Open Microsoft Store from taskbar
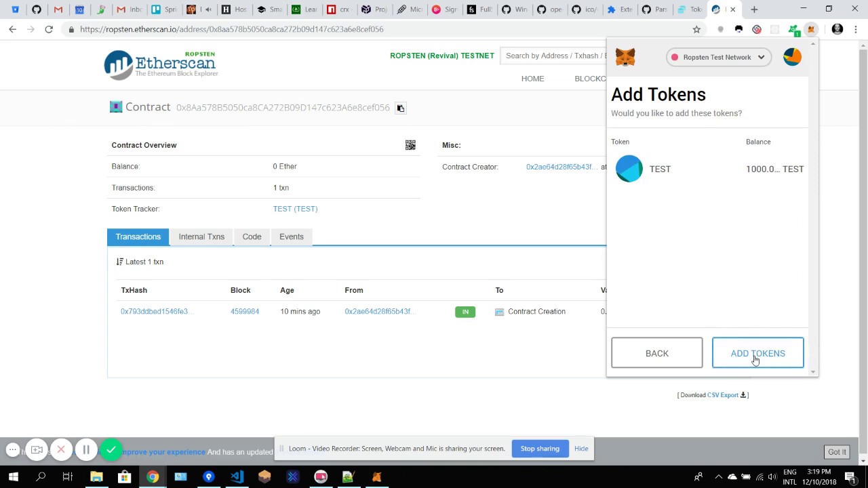Screen dimensions: 868x488 click(124, 477)
